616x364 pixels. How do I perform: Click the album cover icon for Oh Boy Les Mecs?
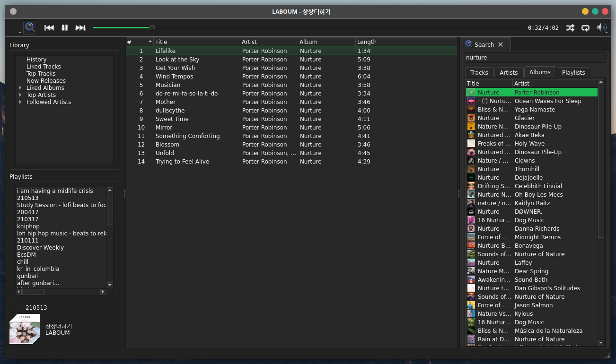[471, 195]
